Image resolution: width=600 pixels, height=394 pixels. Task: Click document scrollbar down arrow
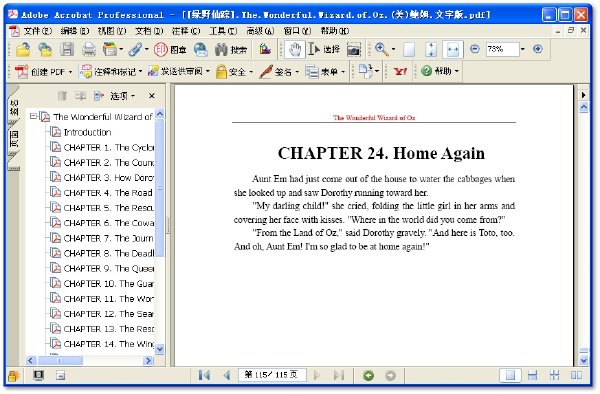(584, 360)
